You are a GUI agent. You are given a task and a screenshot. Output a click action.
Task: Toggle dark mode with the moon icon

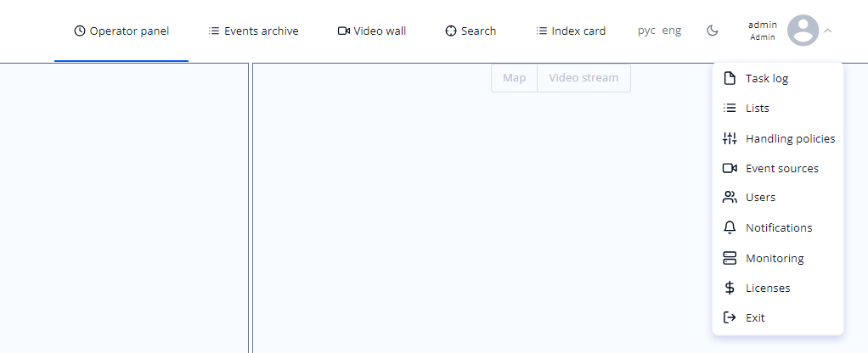pyautogui.click(x=713, y=31)
